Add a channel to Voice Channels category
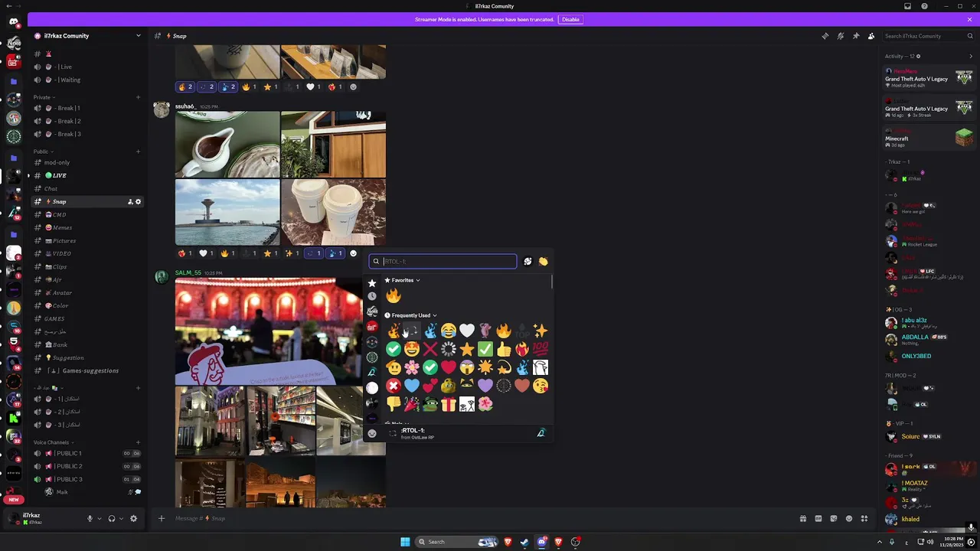 (139, 442)
